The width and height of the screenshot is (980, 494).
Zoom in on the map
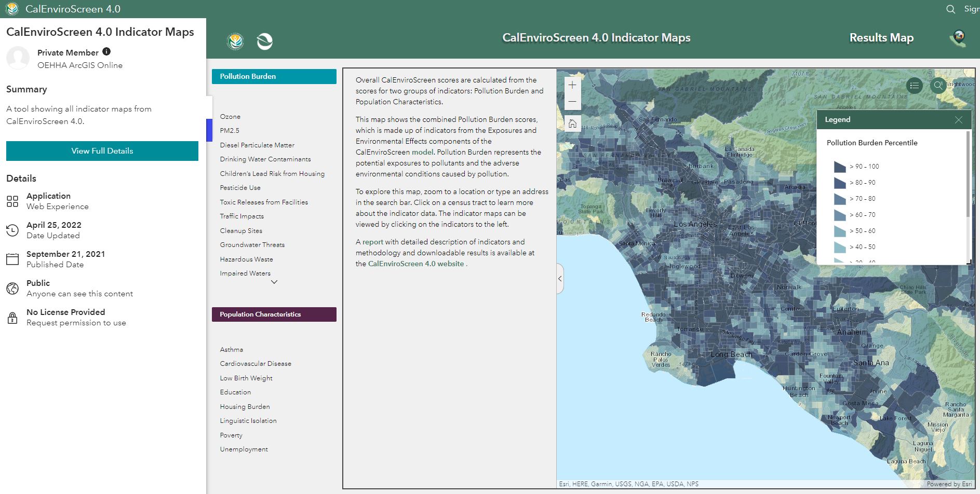(572, 85)
